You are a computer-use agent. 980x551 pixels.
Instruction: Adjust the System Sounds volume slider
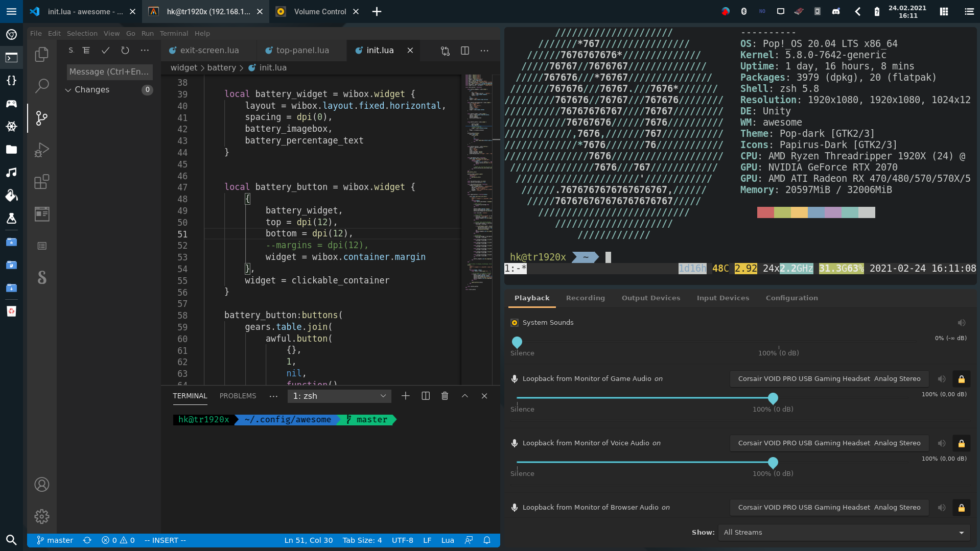click(x=715, y=341)
